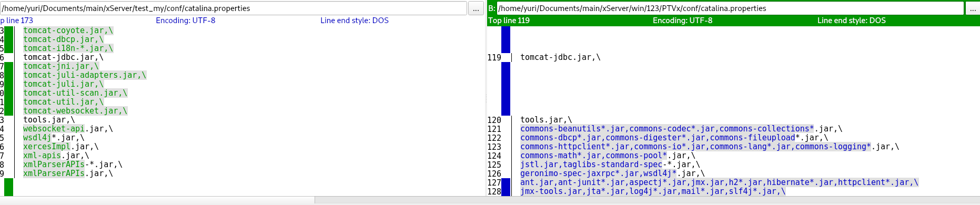Click left pane Line end style: DOS label

point(355,20)
